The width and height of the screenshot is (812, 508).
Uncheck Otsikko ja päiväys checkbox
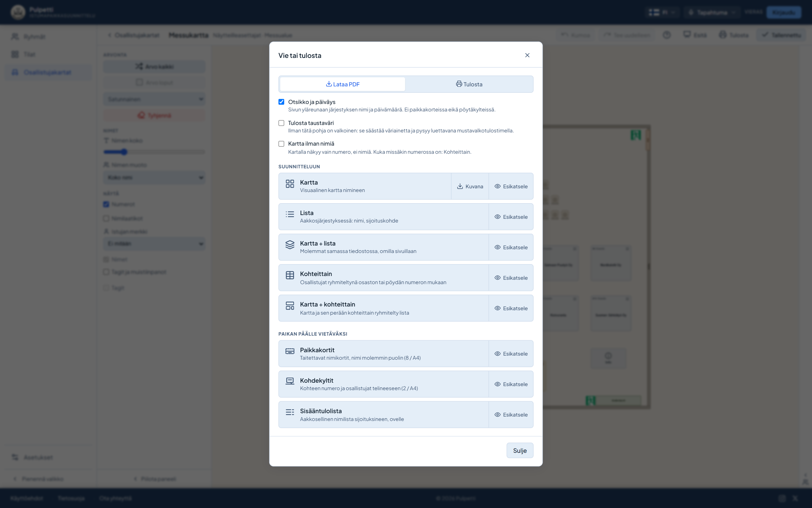click(281, 102)
